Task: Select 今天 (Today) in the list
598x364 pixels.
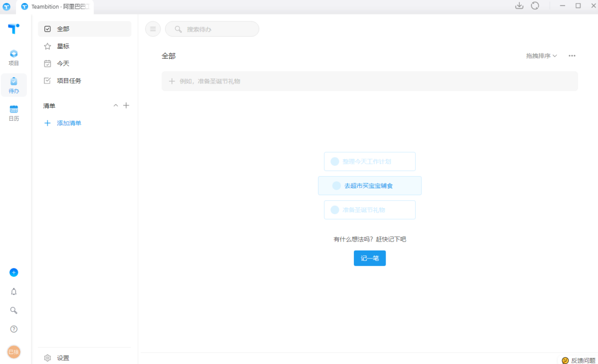Action: coord(63,64)
